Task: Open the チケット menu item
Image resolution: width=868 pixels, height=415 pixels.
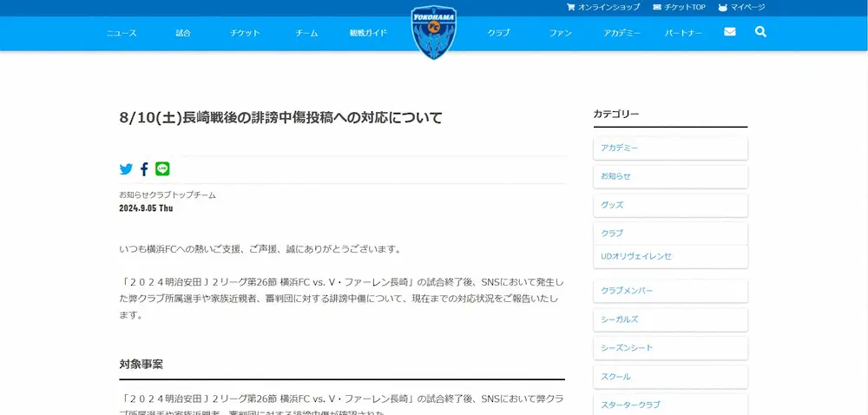Action: pyautogui.click(x=245, y=33)
